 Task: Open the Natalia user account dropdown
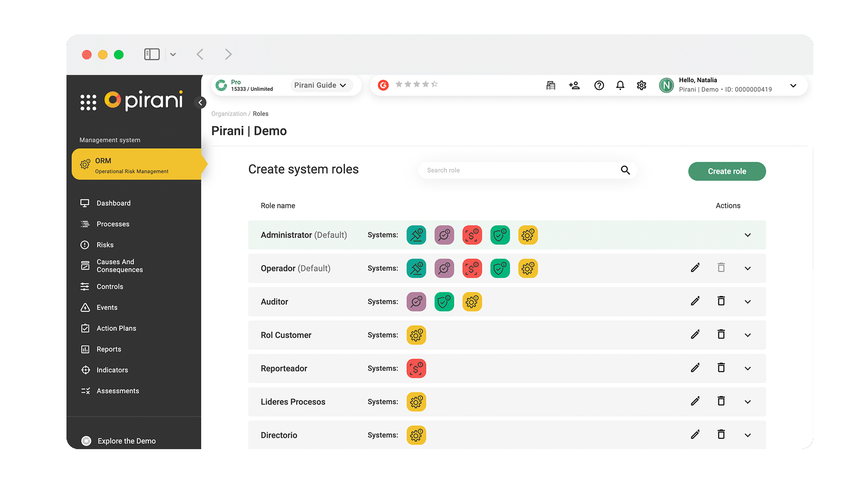(x=793, y=85)
